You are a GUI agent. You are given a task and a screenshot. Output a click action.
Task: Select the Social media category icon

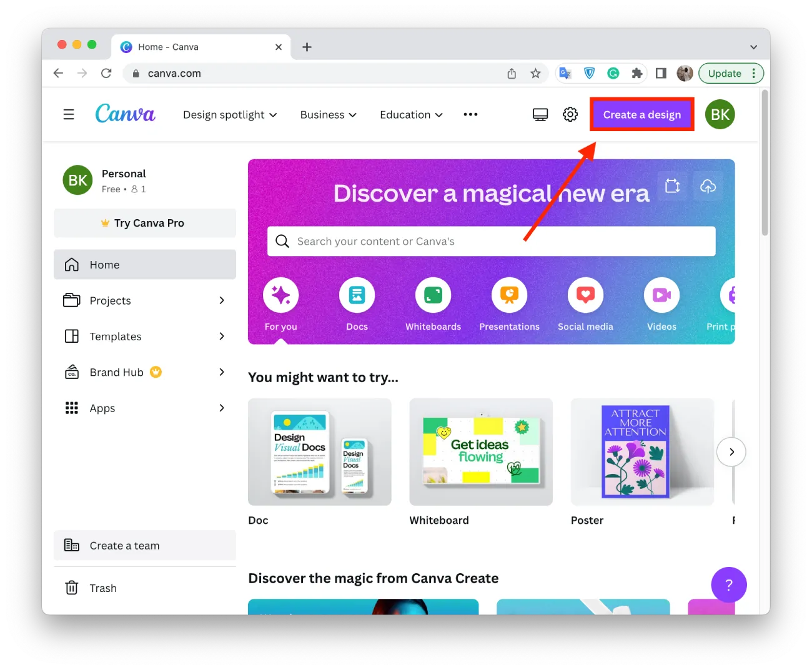coord(586,295)
